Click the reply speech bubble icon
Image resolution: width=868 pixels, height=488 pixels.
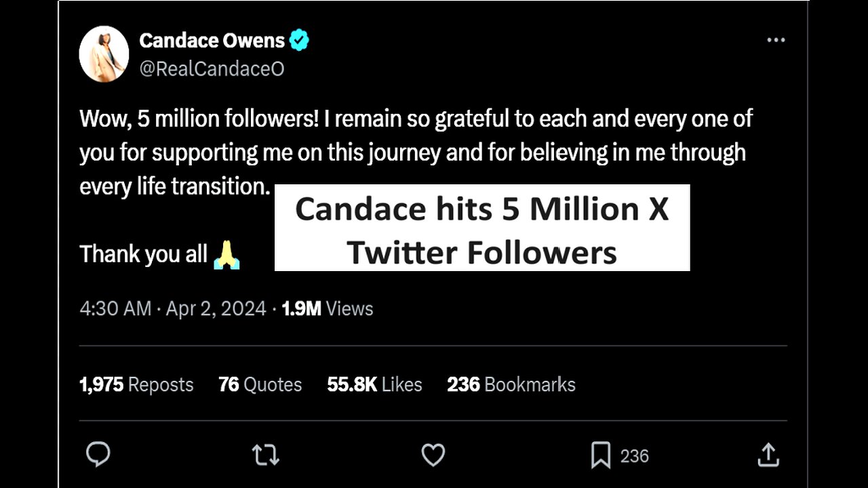point(98,455)
